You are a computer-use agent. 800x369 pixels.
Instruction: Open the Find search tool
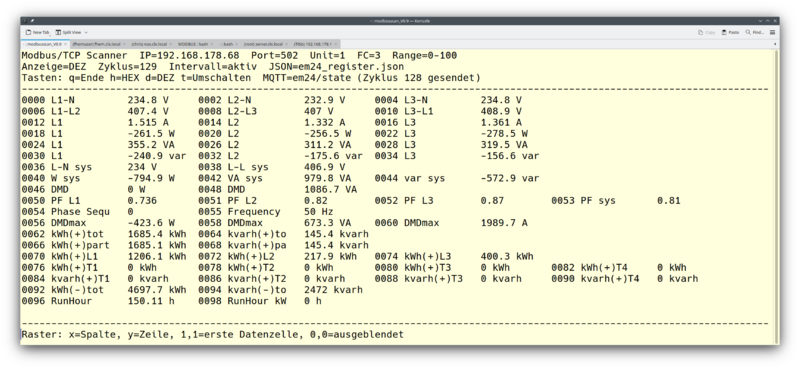point(755,32)
